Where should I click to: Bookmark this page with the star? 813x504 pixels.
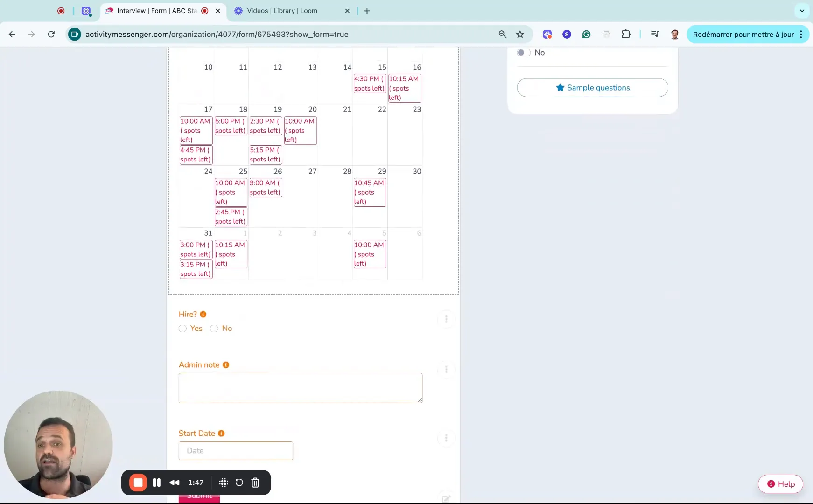tap(520, 34)
